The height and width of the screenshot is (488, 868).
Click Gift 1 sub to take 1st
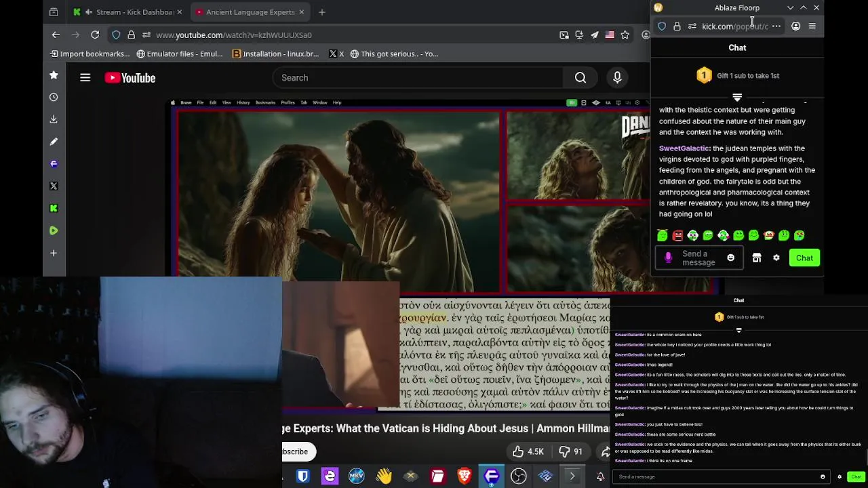pyautogui.click(x=748, y=76)
